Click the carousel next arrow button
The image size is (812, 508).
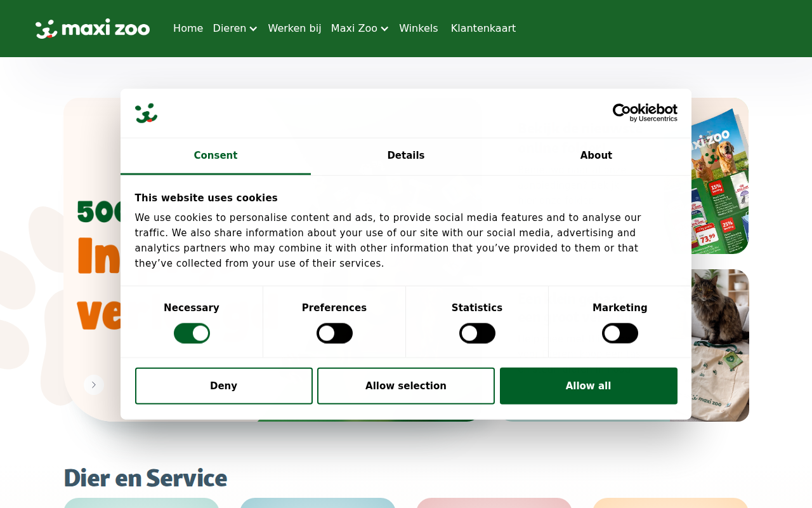pyautogui.click(x=94, y=385)
